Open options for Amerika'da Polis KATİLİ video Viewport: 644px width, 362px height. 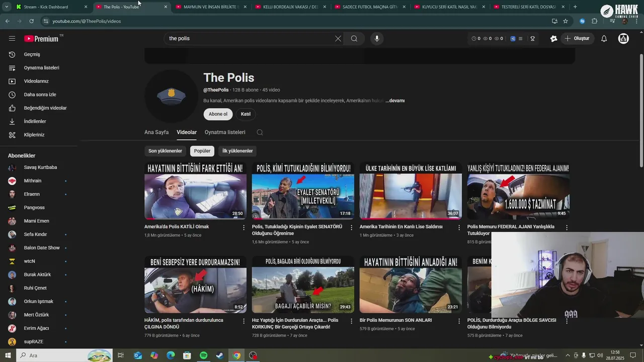click(x=244, y=228)
